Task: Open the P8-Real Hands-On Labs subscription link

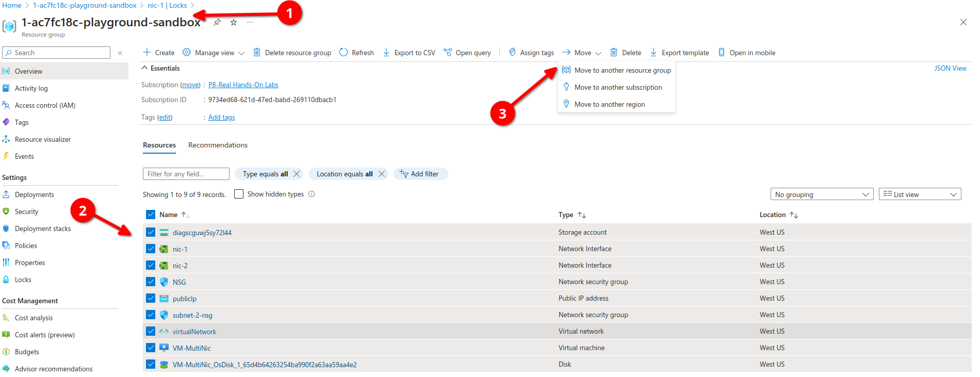Action: tap(243, 85)
